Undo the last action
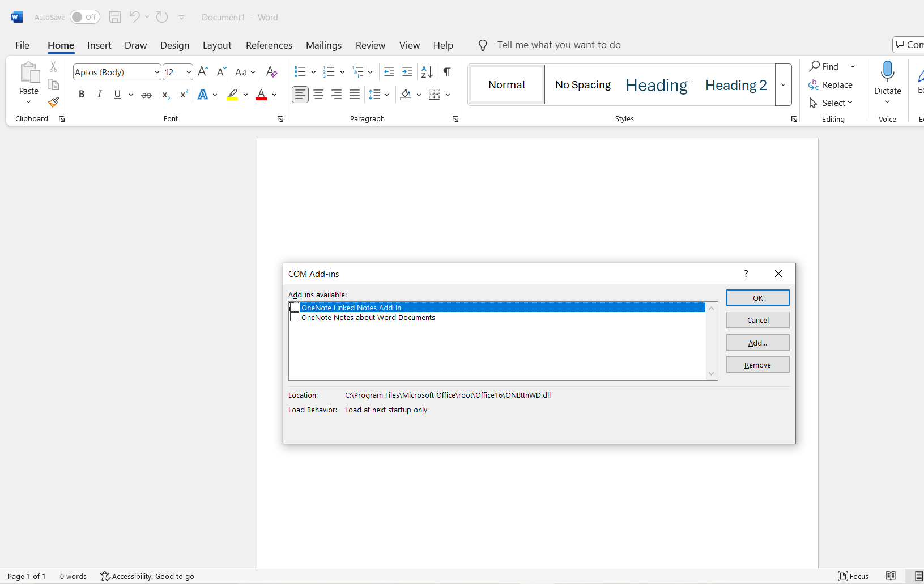 [x=134, y=17]
